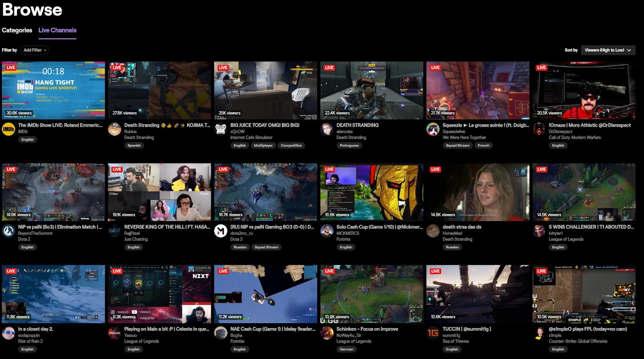
Task: Open NoWay4u_Sir channel avatar
Action: pos(327,333)
